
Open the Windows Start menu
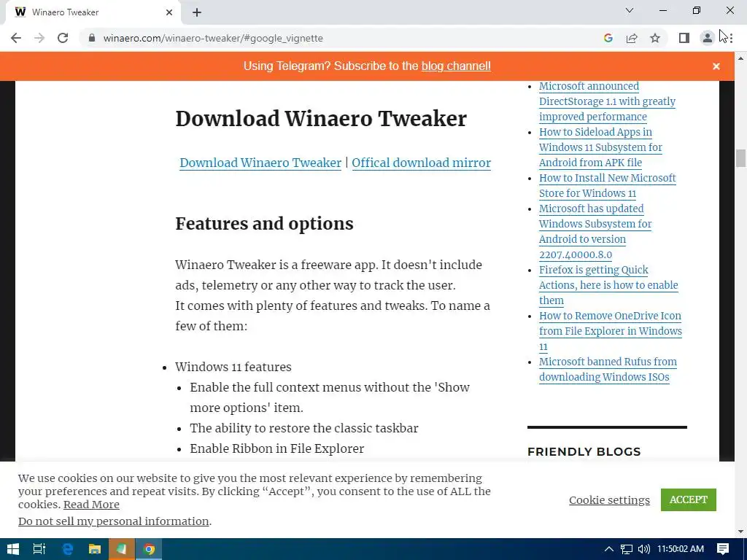(12, 549)
